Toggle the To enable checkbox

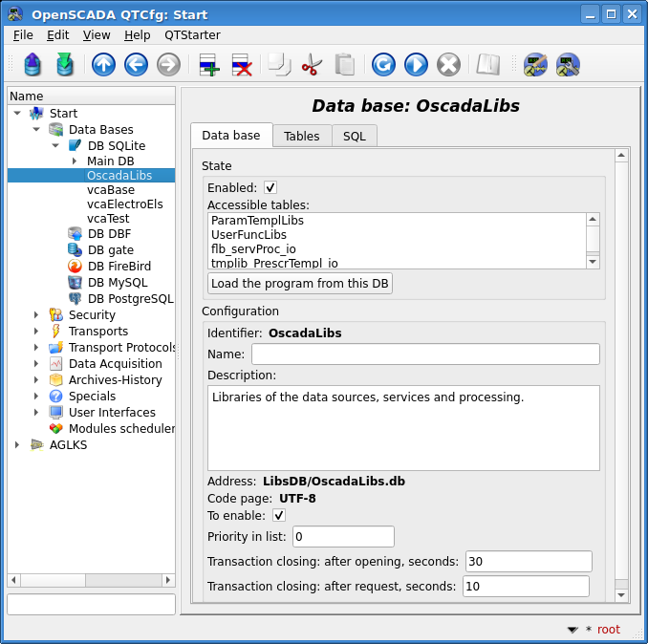tap(279, 515)
